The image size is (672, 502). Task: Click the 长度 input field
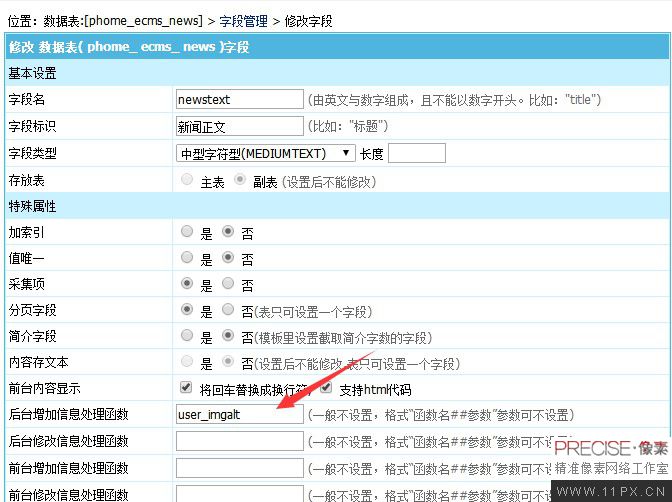click(x=417, y=153)
